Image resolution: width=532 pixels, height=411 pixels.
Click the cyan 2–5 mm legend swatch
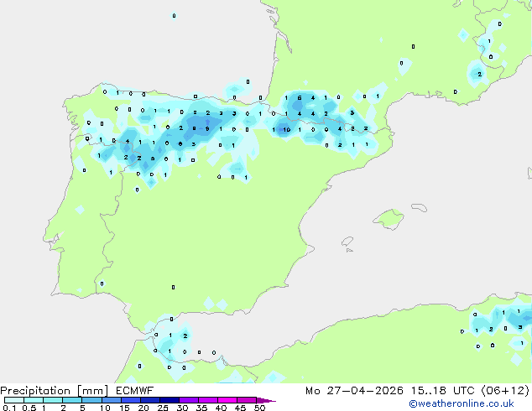click(72, 400)
